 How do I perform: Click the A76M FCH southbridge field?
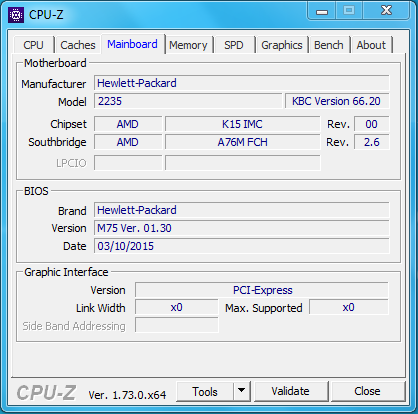tap(243, 142)
